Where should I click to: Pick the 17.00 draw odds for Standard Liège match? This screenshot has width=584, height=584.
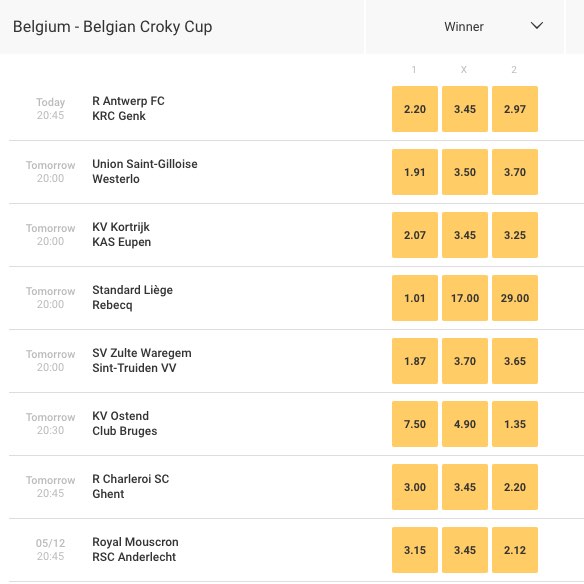tap(465, 298)
